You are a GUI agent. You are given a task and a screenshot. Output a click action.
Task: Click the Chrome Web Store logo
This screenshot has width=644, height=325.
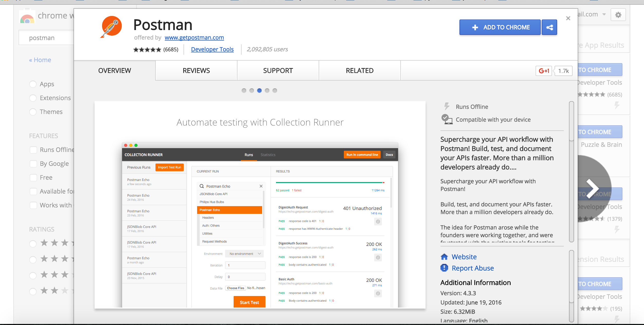coord(27,16)
